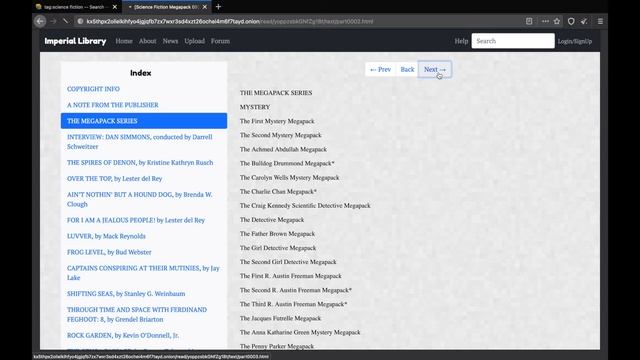Open the browser hamburger menu
The width and height of the screenshot is (640, 360).
pos(600,21)
